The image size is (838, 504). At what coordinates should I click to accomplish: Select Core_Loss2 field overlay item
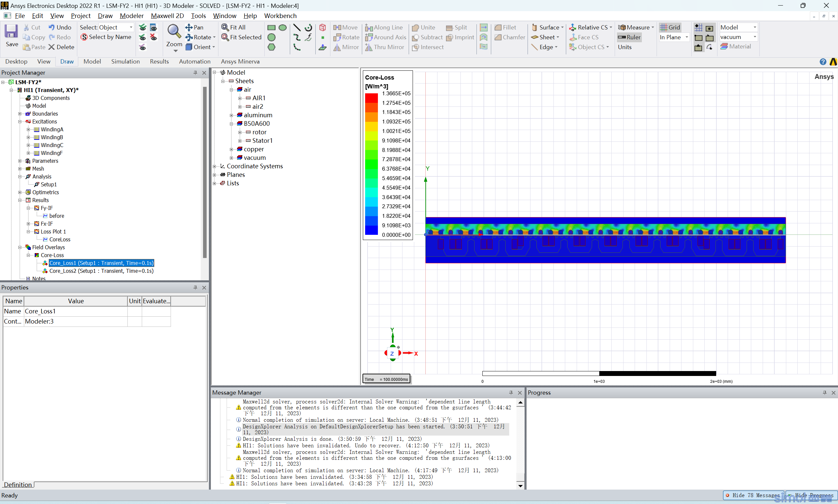(101, 271)
